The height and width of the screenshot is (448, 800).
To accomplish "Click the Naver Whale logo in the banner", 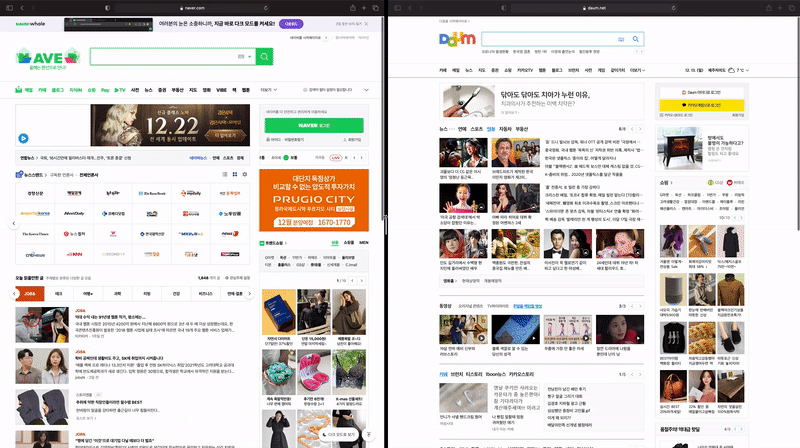I will (x=30, y=24).
